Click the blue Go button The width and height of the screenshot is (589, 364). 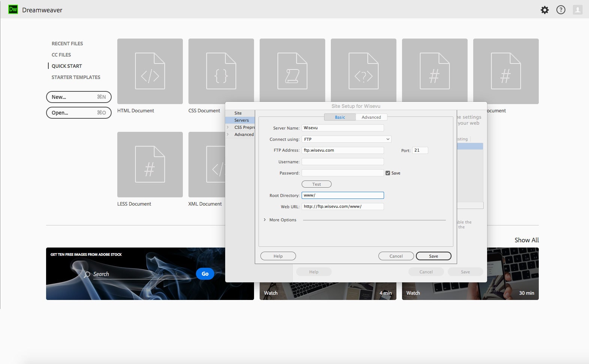(x=205, y=274)
